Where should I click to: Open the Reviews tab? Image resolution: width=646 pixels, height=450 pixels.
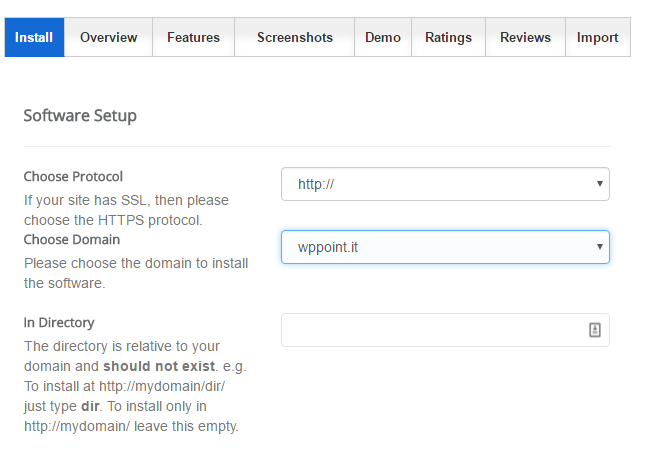525,37
